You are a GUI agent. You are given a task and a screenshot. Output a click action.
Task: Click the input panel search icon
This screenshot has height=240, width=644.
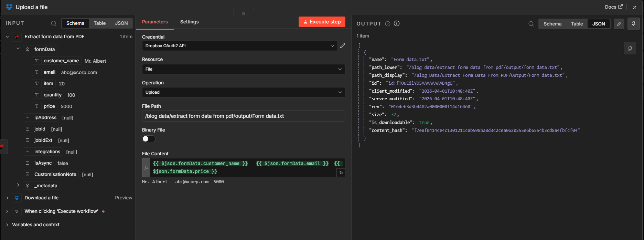[x=54, y=23]
